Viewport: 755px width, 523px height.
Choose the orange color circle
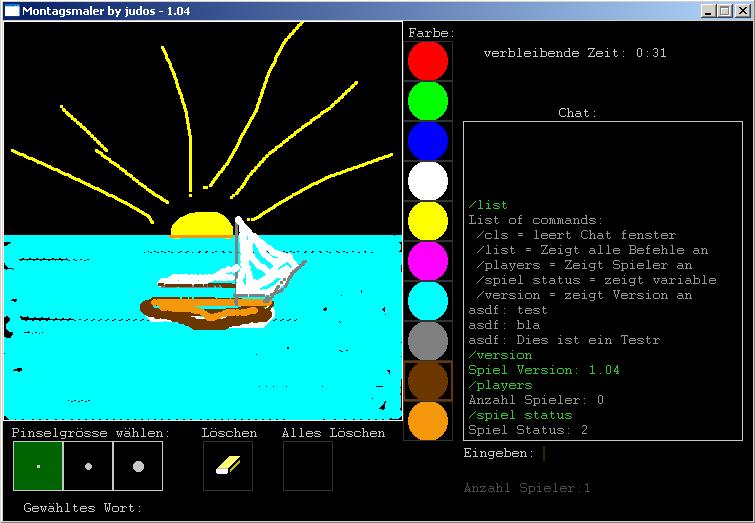[x=428, y=420]
